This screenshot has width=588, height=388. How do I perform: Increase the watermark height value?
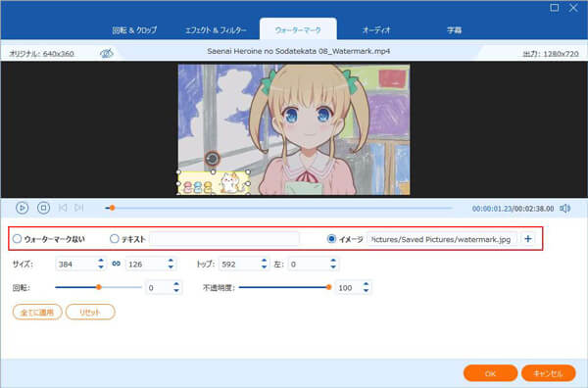(x=171, y=261)
